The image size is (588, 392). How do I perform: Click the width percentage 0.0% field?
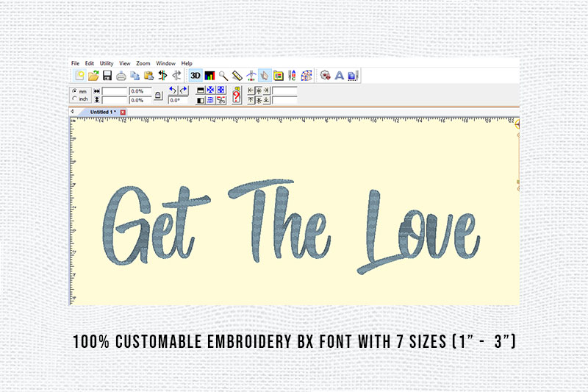click(x=140, y=91)
